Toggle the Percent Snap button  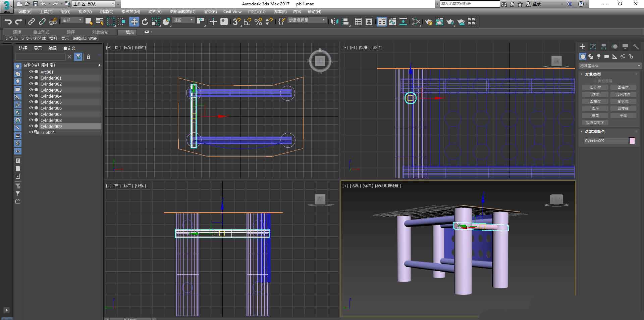pos(258,22)
